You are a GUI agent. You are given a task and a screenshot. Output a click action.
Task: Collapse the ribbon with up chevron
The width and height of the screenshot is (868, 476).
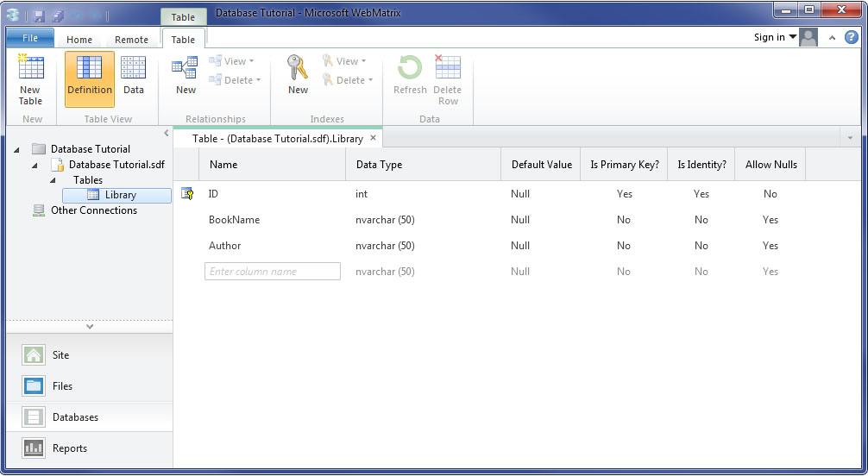(x=832, y=38)
